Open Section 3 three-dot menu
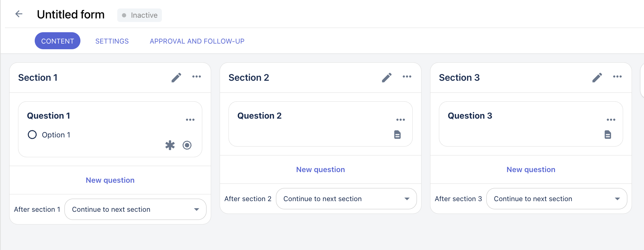The width and height of the screenshot is (644, 250). click(617, 77)
